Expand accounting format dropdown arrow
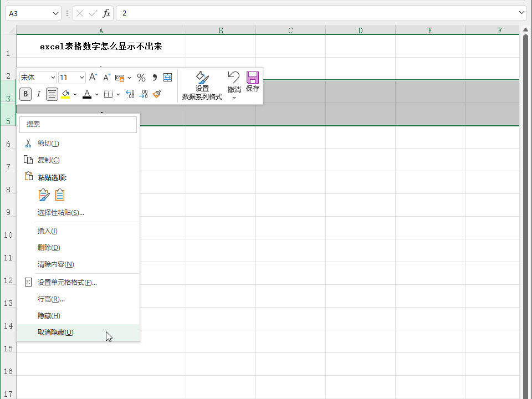The image size is (532, 399). (129, 78)
